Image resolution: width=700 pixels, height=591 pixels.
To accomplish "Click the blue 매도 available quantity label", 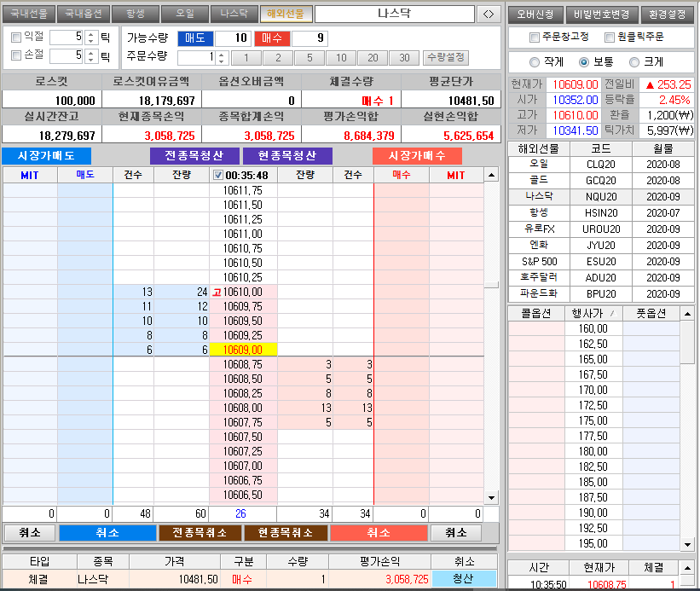I will tap(195, 38).
